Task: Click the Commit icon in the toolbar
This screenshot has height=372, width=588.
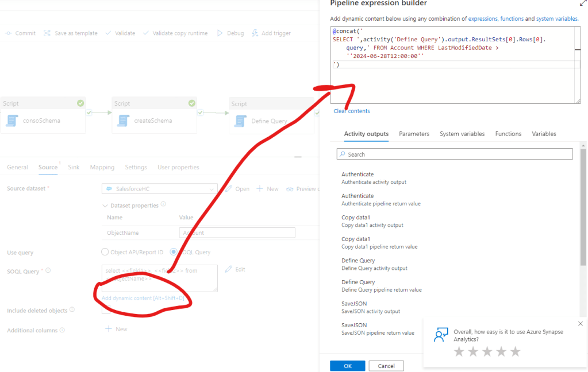Action: coord(9,33)
